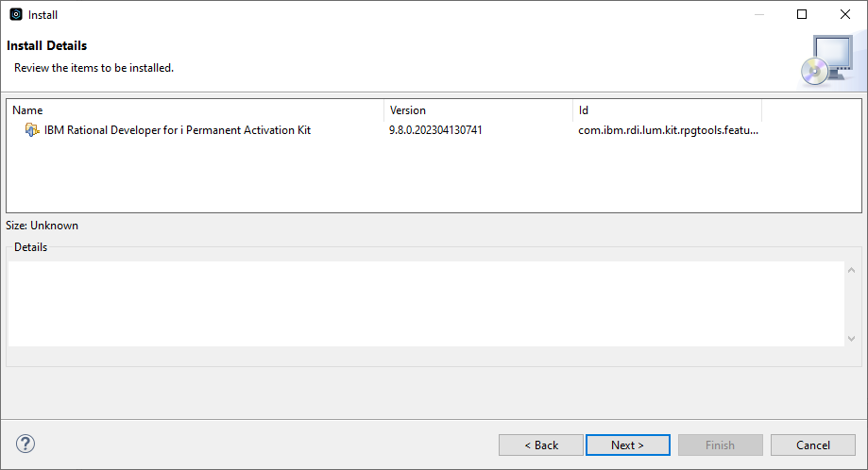The width and height of the screenshot is (868, 470).
Task: Click the Size: Unknown label
Action: pos(43,226)
